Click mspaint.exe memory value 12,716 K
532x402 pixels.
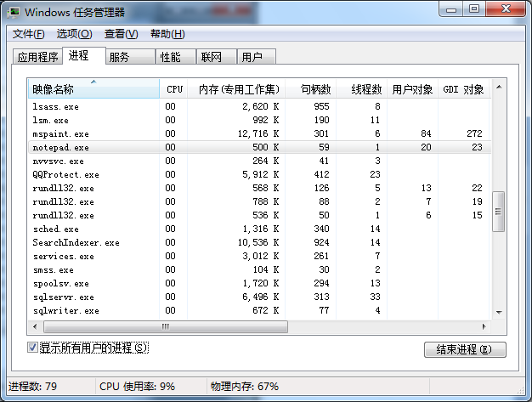258,133
